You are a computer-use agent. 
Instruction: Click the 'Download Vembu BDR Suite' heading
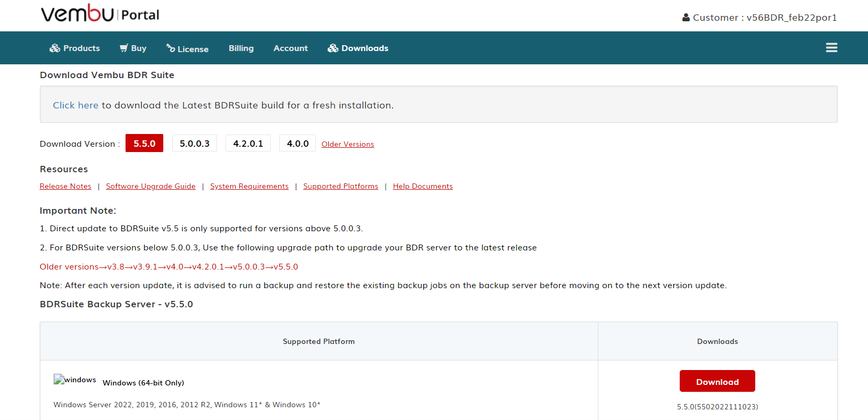click(x=107, y=75)
